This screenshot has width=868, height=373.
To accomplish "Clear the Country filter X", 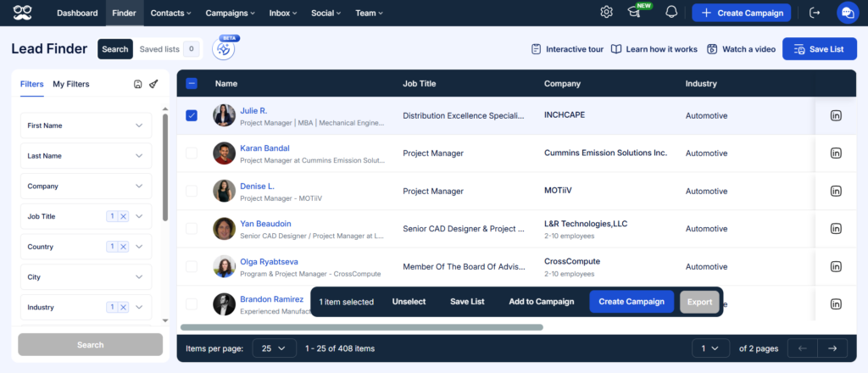I will coord(124,247).
